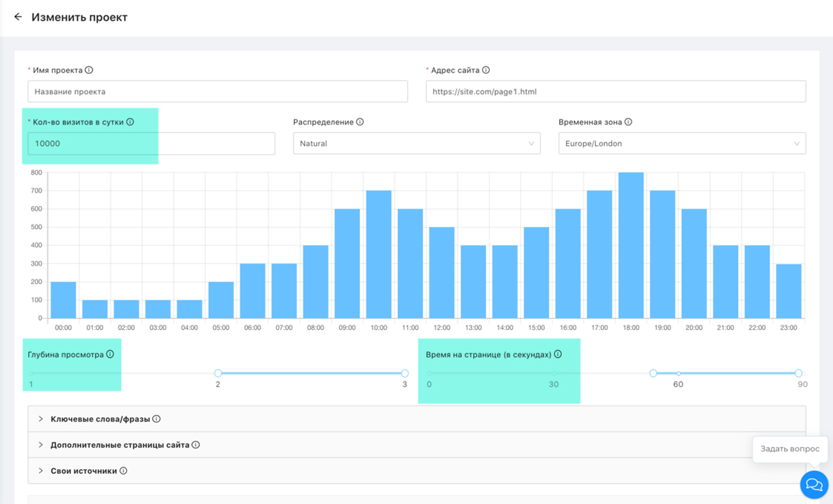The height and width of the screenshot is (504, 833).
Task: Click the Задать вопрос tooltip button
Action: [790, 449]
